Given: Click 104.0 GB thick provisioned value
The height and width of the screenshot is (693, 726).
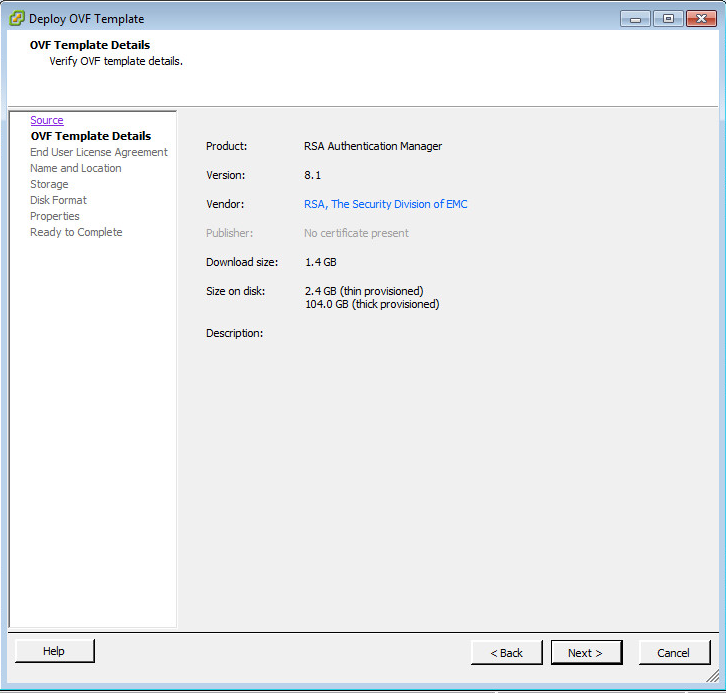Looking at the screenshot, I should (372, 304).
